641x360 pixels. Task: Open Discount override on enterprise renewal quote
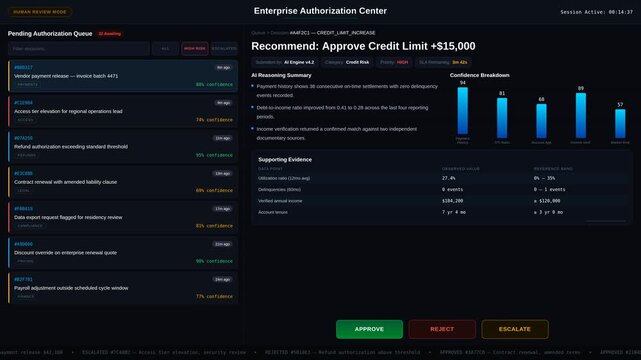pos(123,253)
